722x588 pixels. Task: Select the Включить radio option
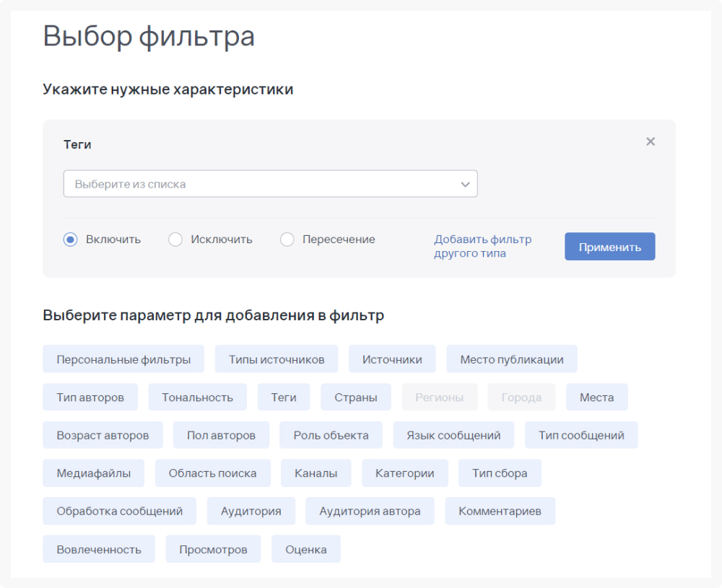[71, 240]
